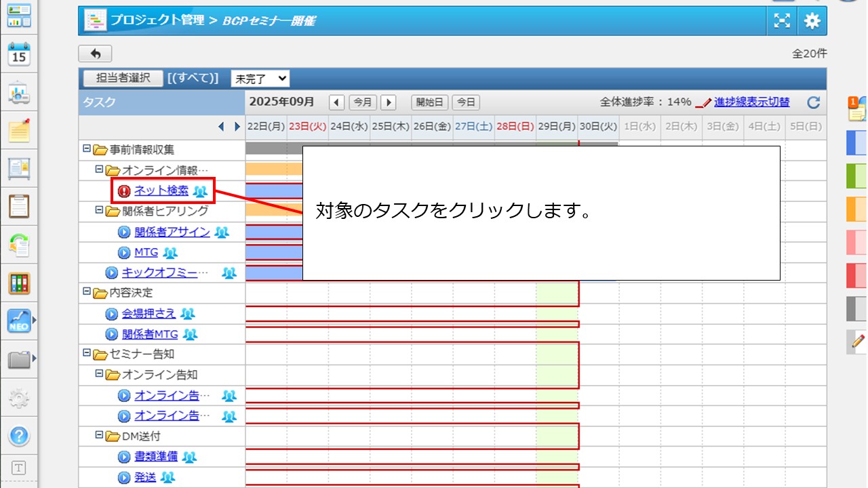
Task: Open the calendar icon showing 15
Action: [x=19, y=54]
